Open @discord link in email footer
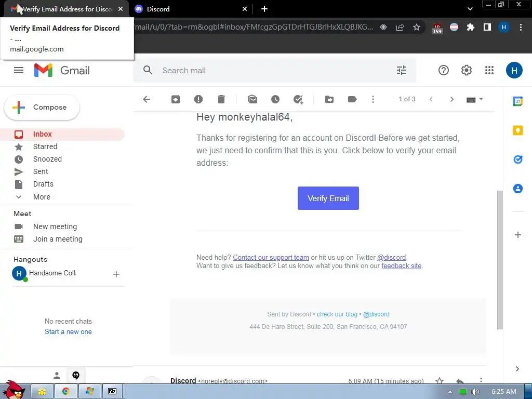The image size is (532, 399). pos(376,314)
